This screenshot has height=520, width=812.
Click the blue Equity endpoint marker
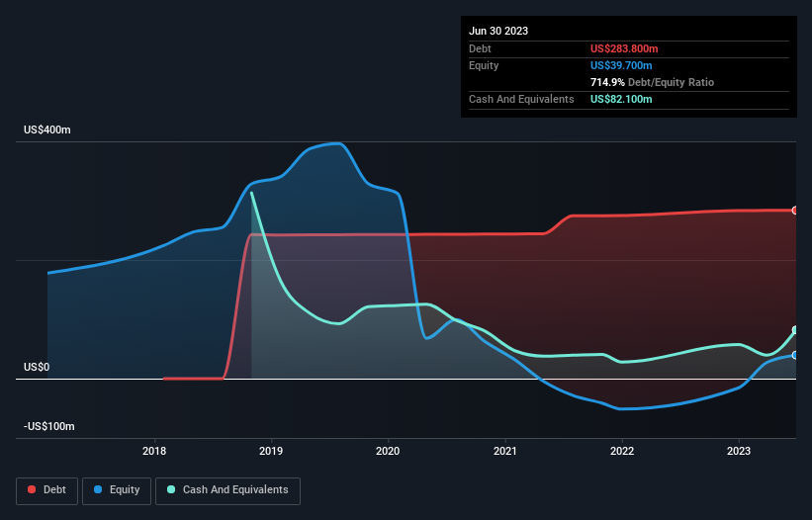(795, 356)
